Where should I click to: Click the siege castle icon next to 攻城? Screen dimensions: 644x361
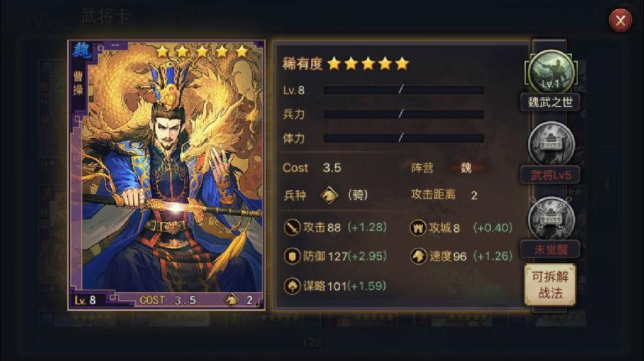pyautogui.click(x=418, y=227)
